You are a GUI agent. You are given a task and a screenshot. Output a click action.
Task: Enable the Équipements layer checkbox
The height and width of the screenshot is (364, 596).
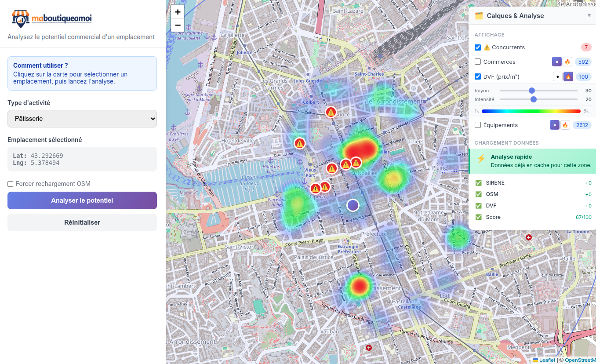[478, 125]
